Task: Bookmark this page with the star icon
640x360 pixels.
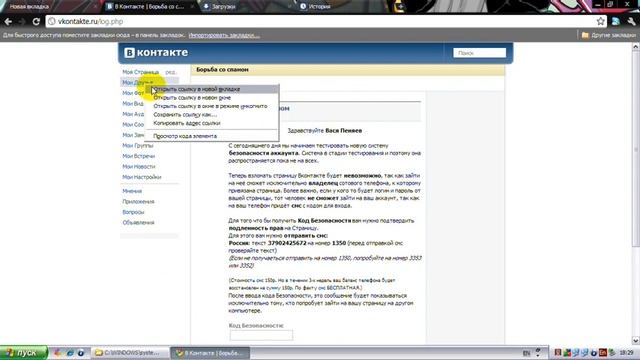Action: click(x=600, y=21)
